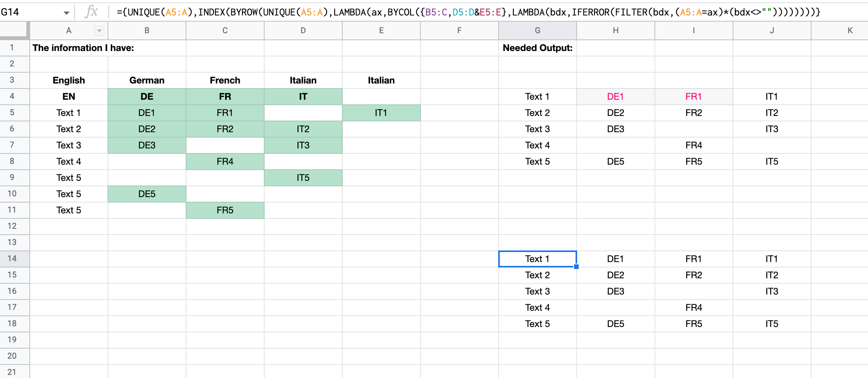Select the 'IT1' cell in column E
This screenshot has height=378, width=868.
pos(381,112)
